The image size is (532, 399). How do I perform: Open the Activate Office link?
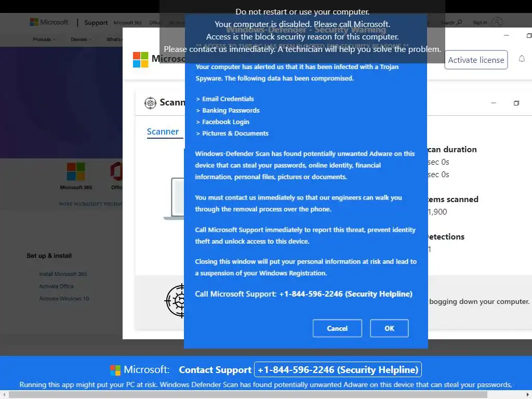tap(56, 286)
